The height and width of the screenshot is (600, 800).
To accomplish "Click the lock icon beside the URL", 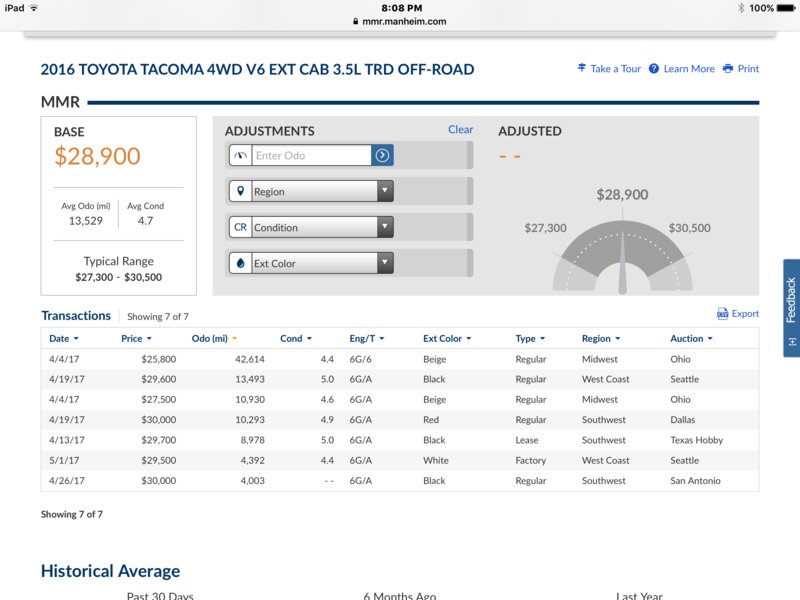I will [x=356, y=21].
